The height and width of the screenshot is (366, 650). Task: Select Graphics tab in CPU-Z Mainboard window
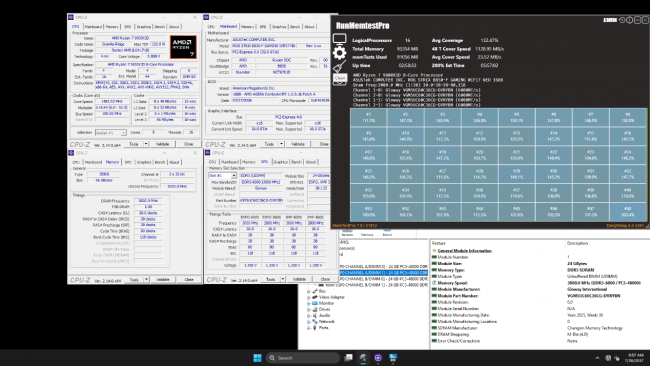279,27
